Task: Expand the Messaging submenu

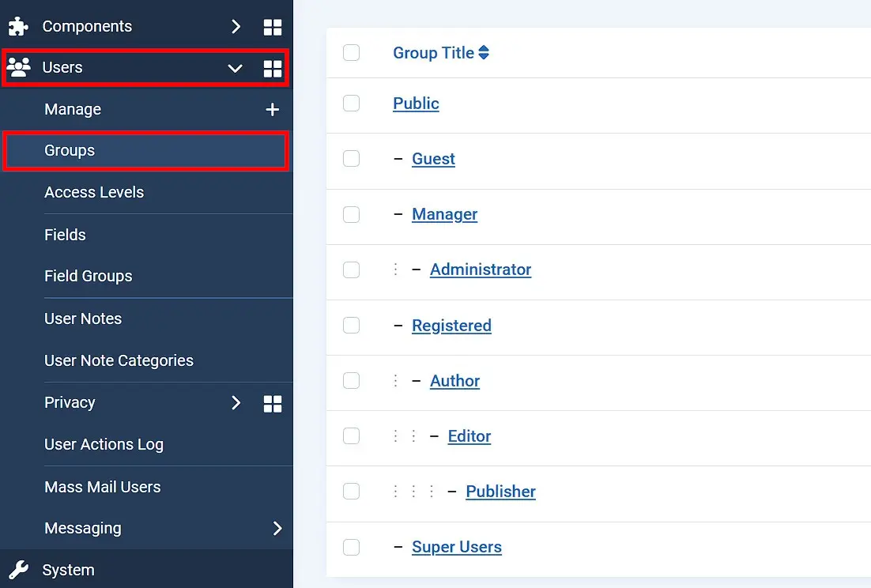Action: pos(277,528)
